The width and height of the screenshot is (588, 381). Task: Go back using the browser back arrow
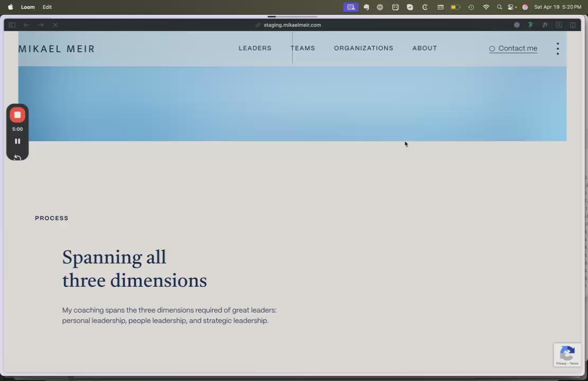(x=26, y=25)
